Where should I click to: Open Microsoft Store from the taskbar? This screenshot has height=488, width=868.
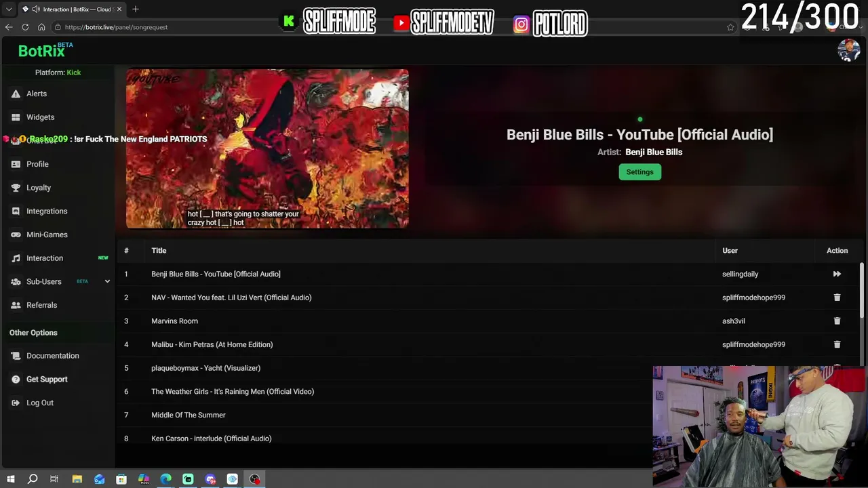tap(121, 479)
